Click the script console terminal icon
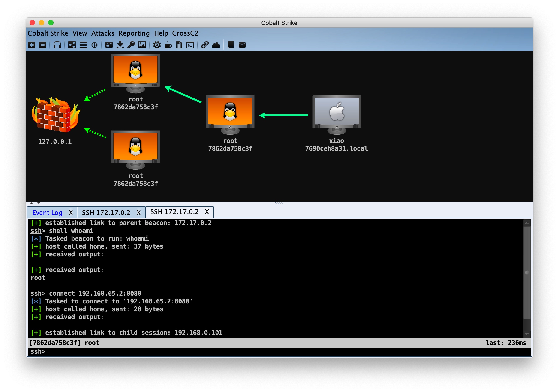This screenshot has height=392, width=559. pos(190,45)
